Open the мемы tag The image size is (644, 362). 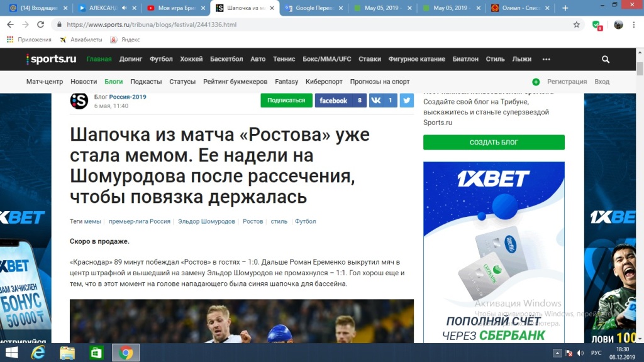point(92,221)
